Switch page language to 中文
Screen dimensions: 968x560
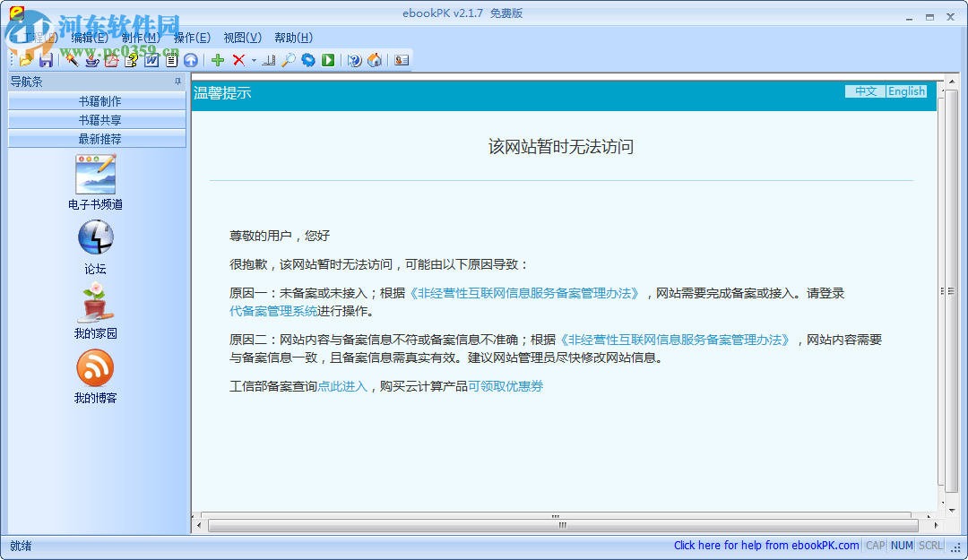point(864,90)
